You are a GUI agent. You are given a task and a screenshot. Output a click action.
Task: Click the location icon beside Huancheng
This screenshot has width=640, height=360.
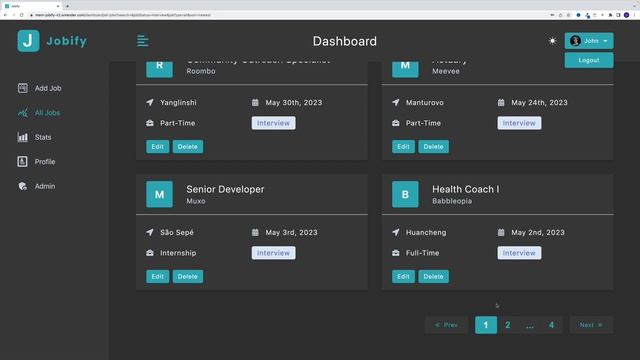coord(396,232)
